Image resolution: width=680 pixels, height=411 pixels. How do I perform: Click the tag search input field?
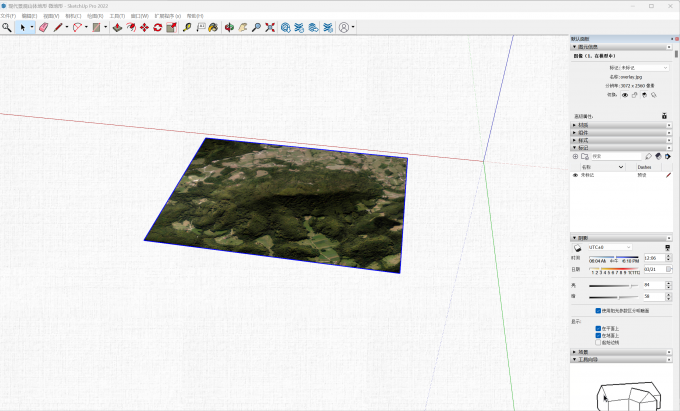616,156
